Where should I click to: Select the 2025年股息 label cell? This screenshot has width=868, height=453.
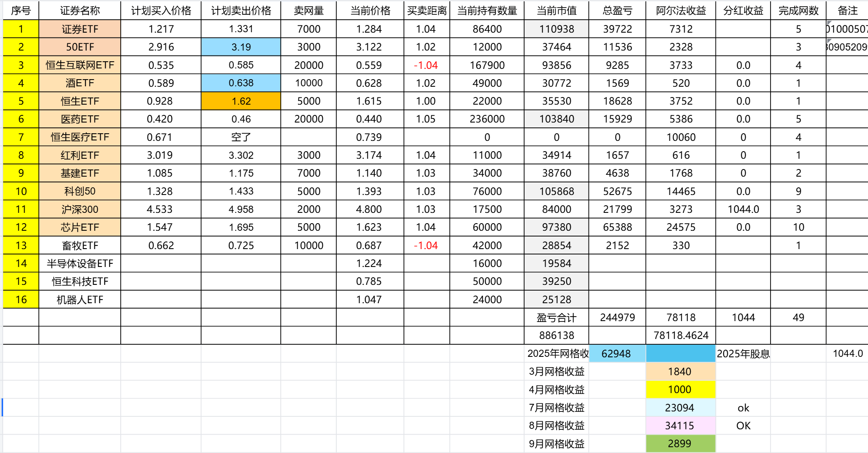coord(743,354)
